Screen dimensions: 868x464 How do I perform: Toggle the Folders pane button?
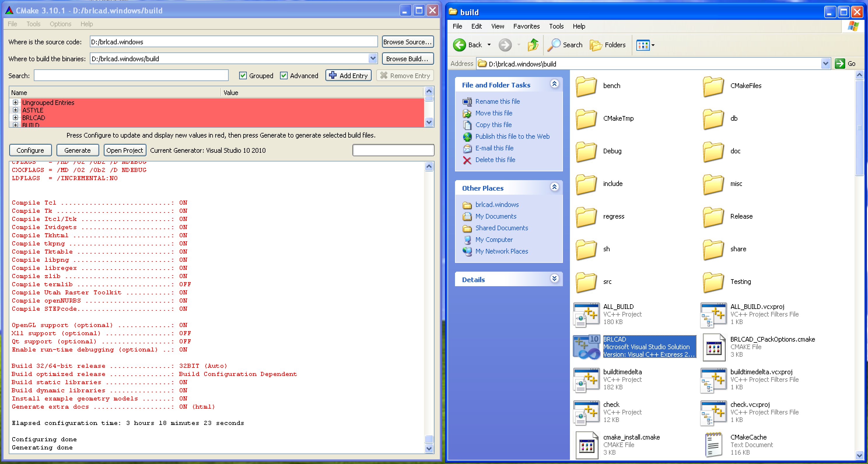click(607, 45)
